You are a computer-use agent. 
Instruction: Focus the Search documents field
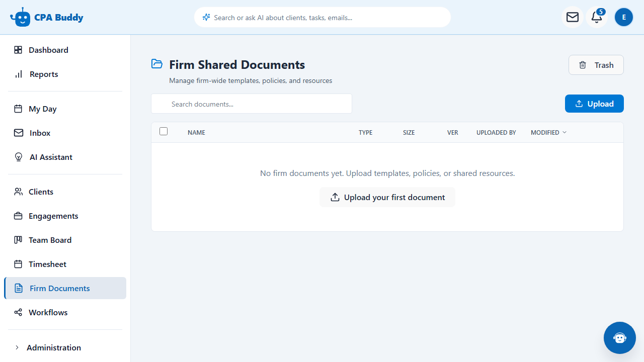[x=252, y=104]
